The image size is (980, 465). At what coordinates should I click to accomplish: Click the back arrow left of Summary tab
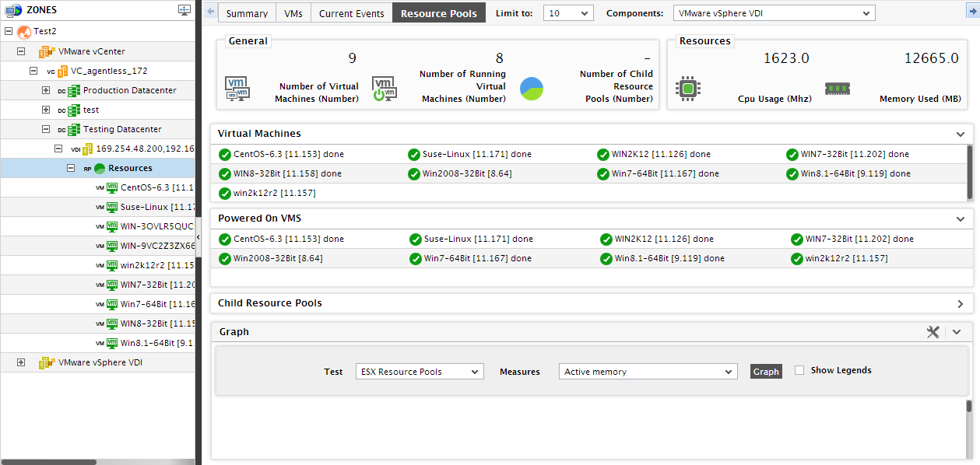coord(210,13)
